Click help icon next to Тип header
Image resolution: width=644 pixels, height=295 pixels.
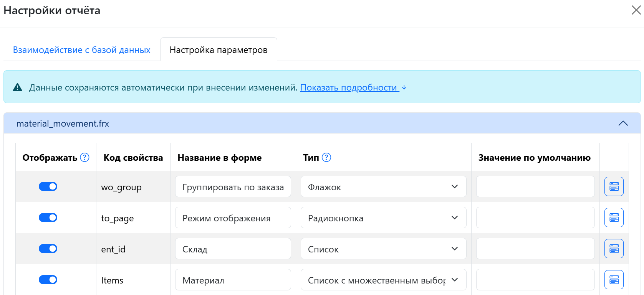coord(326,157)
